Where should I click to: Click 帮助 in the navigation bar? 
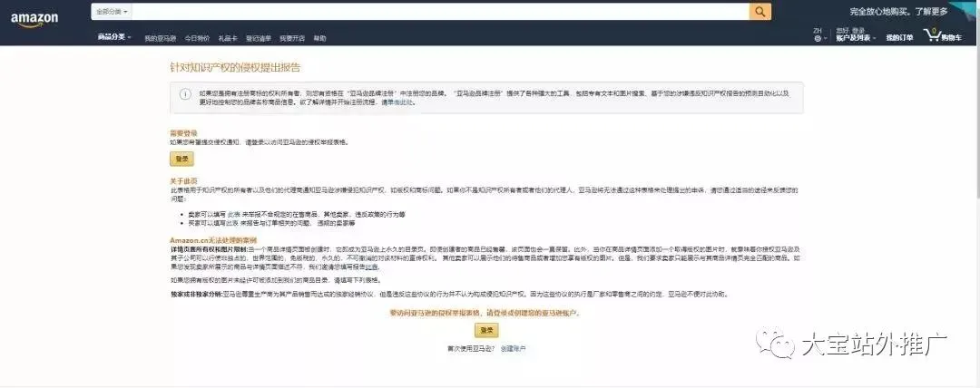click(x=319, y=38)
